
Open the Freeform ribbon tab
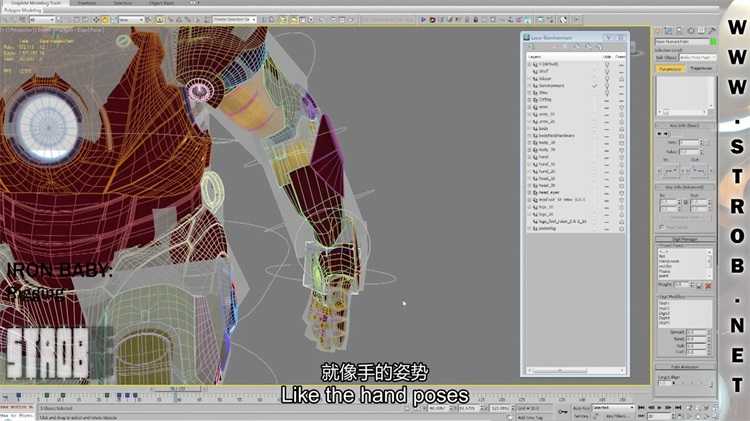(87, 3)
